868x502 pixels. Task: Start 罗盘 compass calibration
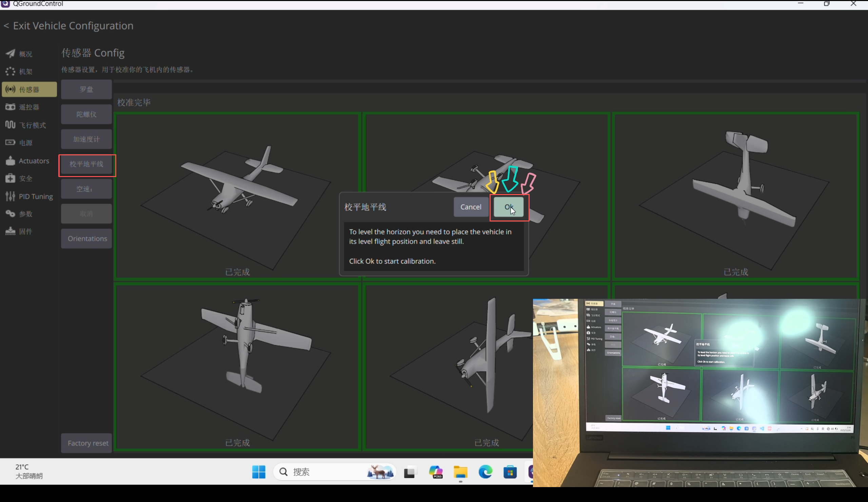[x=86, y=90]
